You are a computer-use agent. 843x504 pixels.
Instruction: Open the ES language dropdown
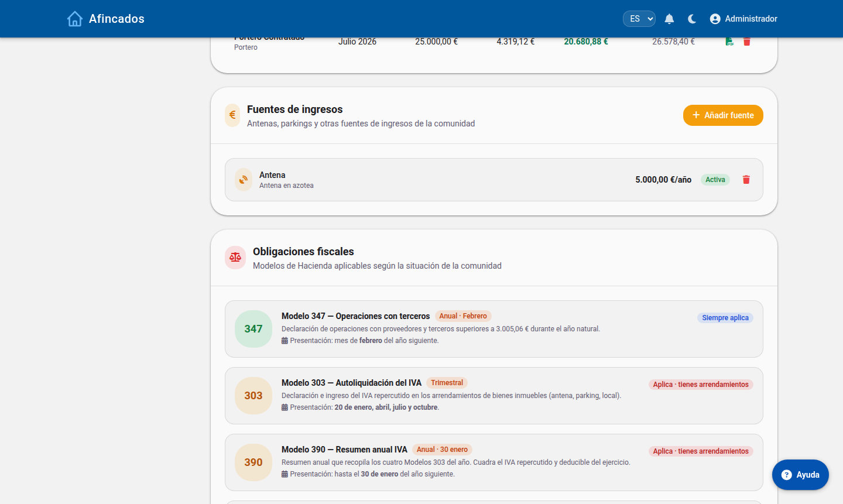(x=639, y=19)
